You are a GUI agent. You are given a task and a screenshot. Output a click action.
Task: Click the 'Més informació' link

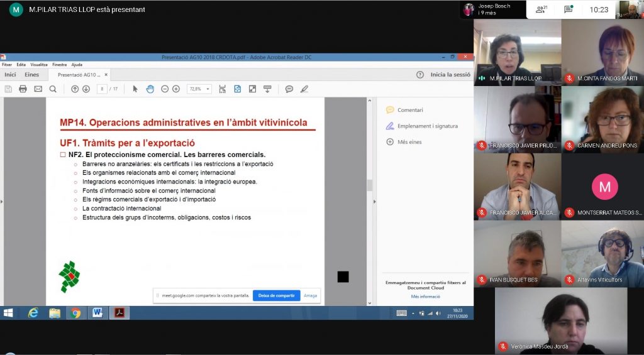coord(426,297)
